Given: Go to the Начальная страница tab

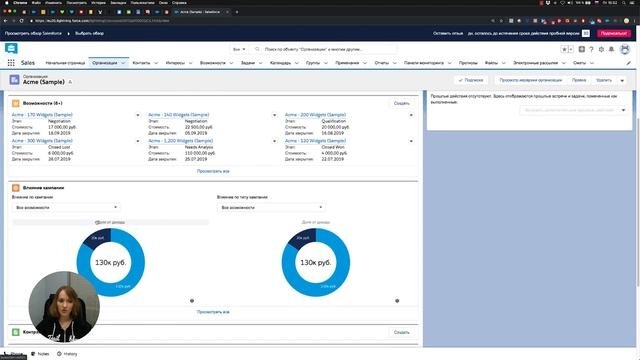Looking at the screenshot, I should [x=65, y=63].
